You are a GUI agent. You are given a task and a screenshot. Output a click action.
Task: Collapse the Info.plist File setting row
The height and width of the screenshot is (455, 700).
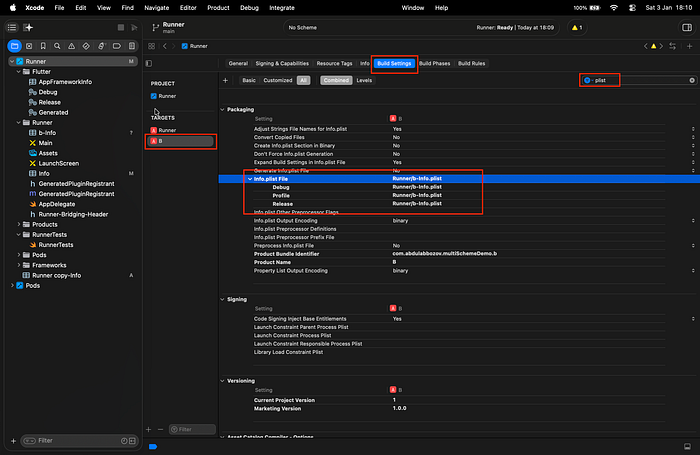point(250,179)
